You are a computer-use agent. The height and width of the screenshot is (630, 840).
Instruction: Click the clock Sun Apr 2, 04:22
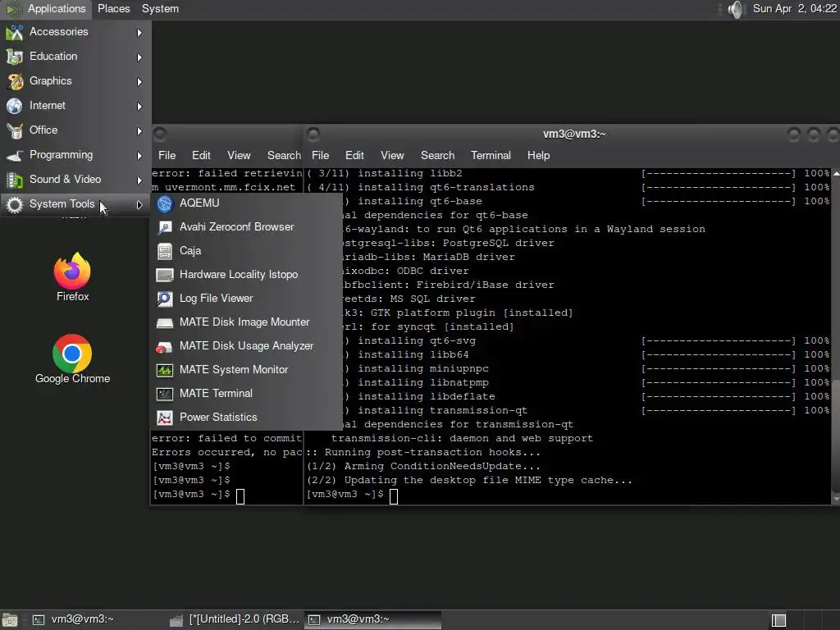(x=794, y=8)
